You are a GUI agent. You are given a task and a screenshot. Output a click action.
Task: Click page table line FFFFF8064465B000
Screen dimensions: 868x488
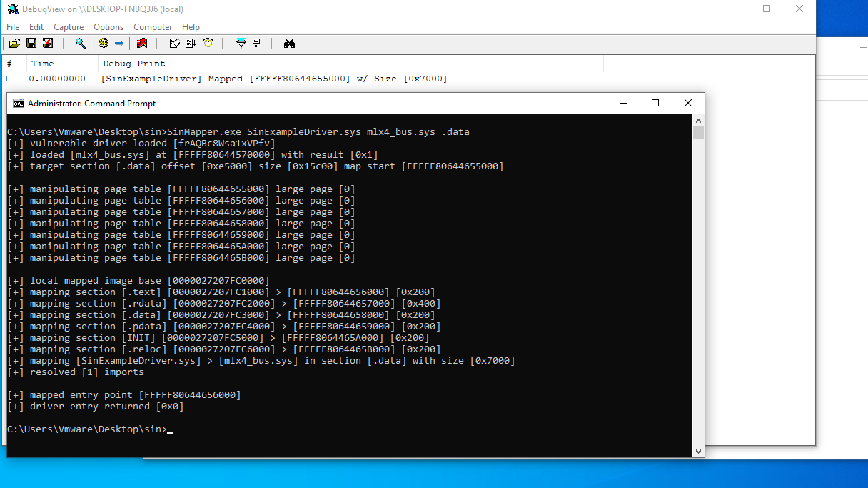point(181,258)
